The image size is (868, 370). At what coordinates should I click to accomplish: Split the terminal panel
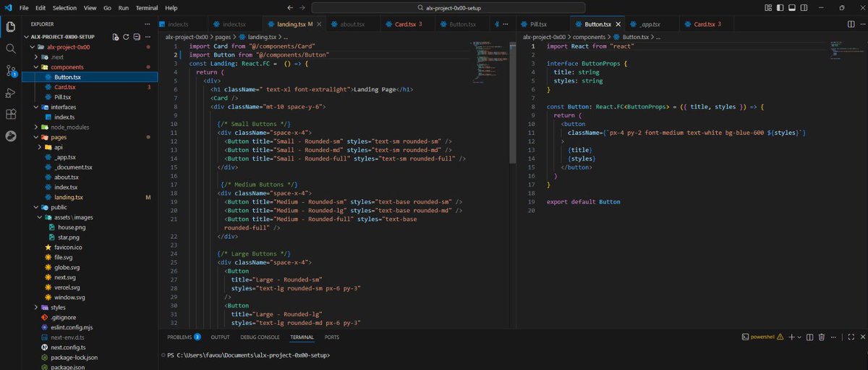(810, 337)
